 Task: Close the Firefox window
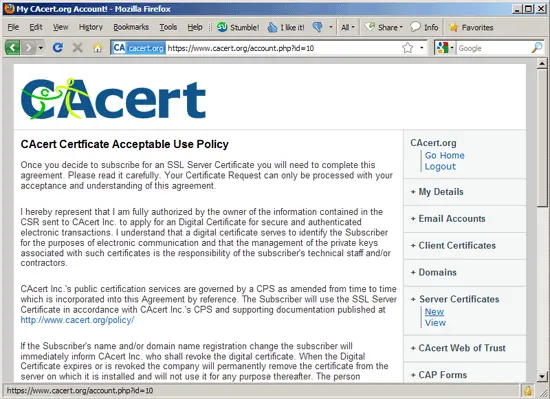point(541,9)
